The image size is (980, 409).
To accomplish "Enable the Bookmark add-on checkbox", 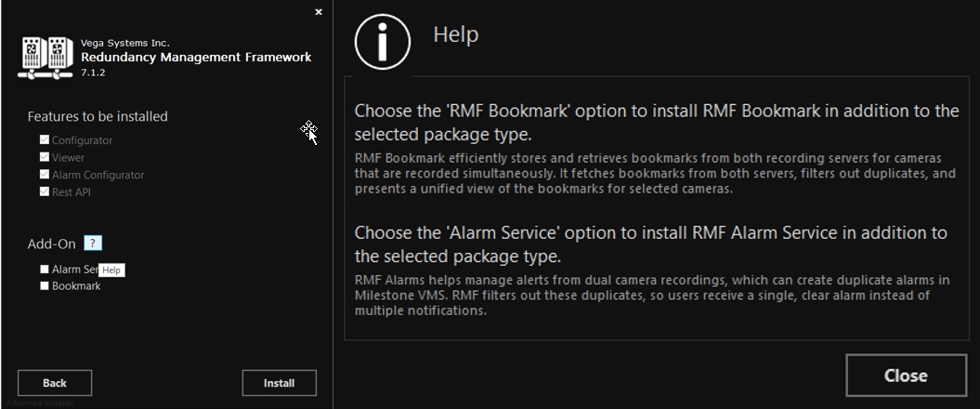I will tap(45, 286).
